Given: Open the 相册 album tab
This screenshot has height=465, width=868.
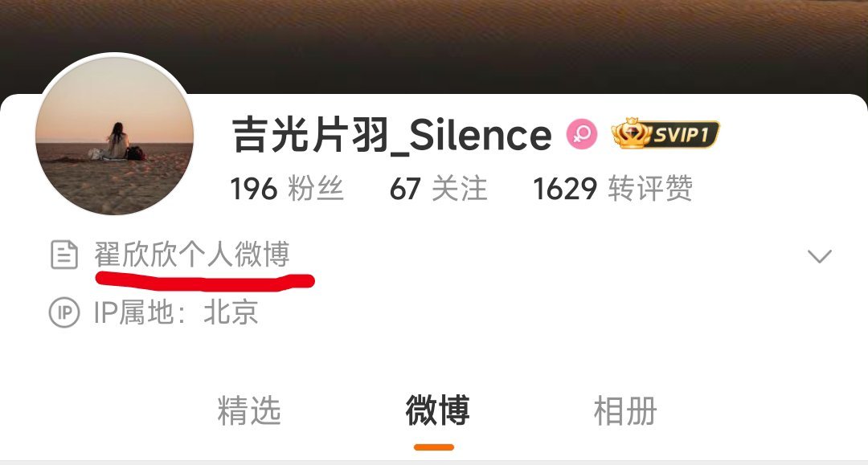Looking at the screenshot, I should [x=625, y=411].
